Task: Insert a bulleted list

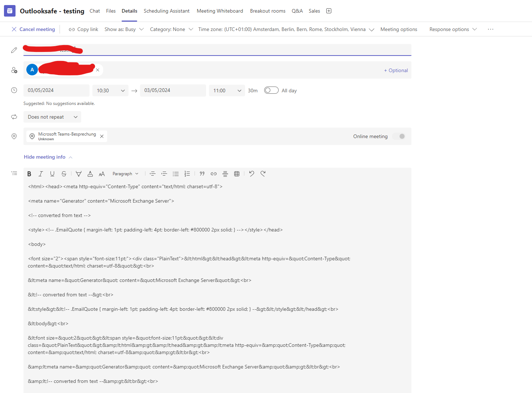Action: [x=176, y=174]
